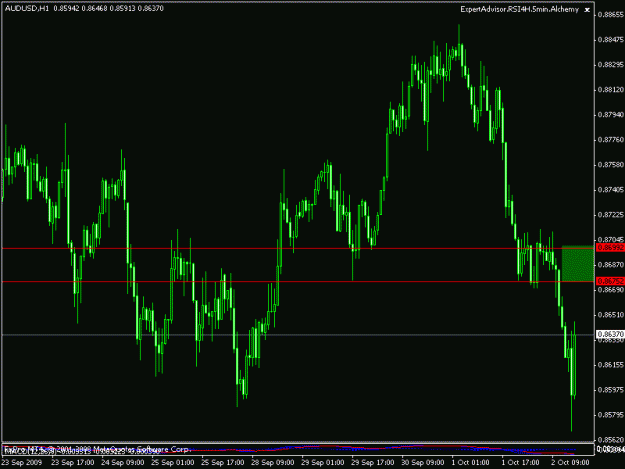Click the current price label 0.86370
Screen dimensions: 625x469
(610, 334)
